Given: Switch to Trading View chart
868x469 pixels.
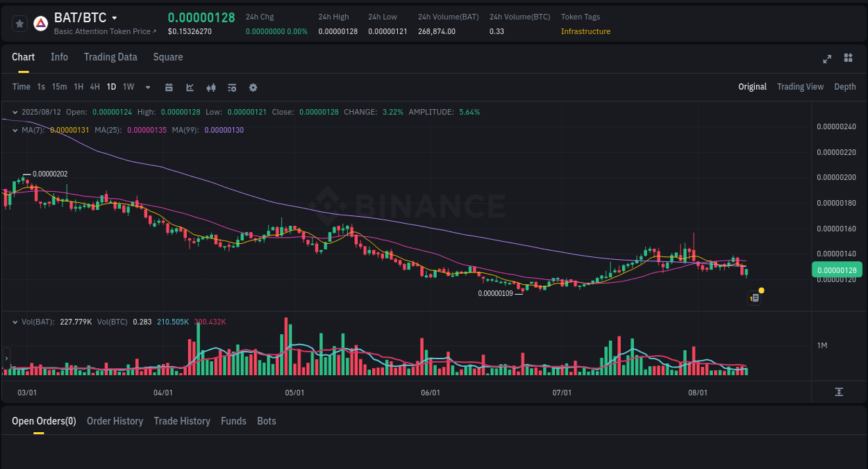Looking at the screenshot, I should coord(800,87).
